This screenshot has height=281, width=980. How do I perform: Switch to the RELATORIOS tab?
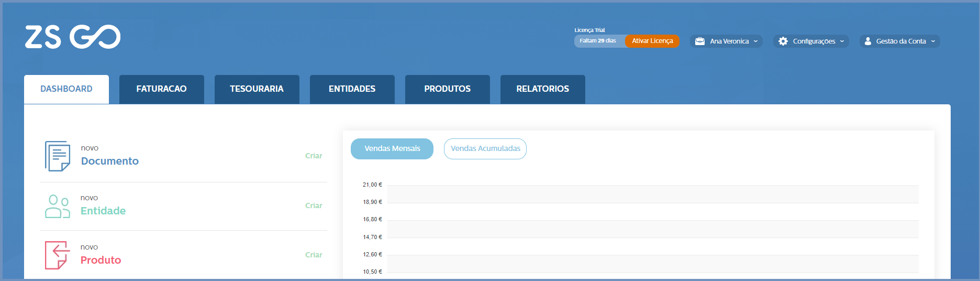coord(543,89)
